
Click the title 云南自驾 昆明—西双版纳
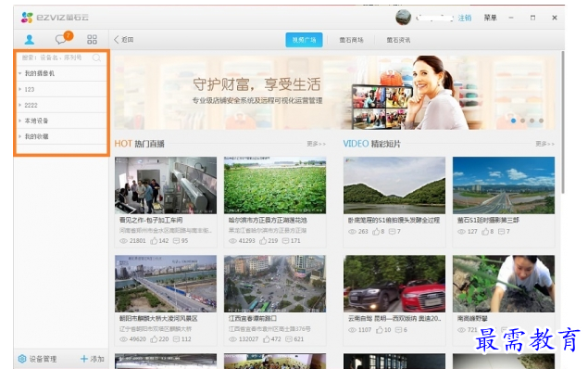(394, 318)
